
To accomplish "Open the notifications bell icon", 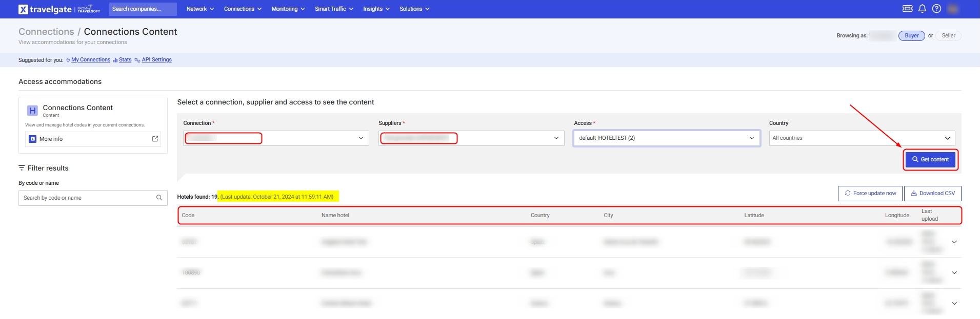I will [x=922, y=9].
